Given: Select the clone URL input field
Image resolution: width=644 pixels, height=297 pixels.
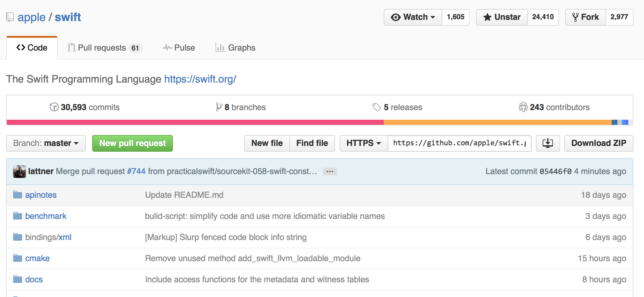Looking at the screenshot, I should pyautogui.click(x=460, y=143).
